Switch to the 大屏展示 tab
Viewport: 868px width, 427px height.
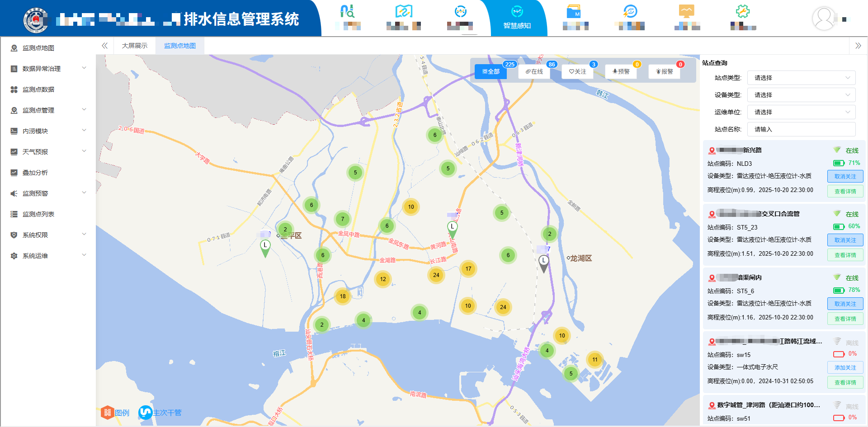tap(135, 46)
